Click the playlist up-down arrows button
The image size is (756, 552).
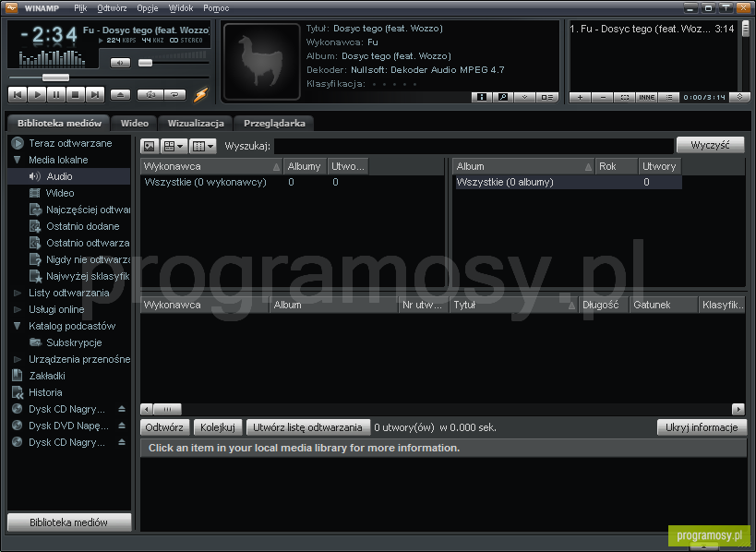click(x=739, y=97)
